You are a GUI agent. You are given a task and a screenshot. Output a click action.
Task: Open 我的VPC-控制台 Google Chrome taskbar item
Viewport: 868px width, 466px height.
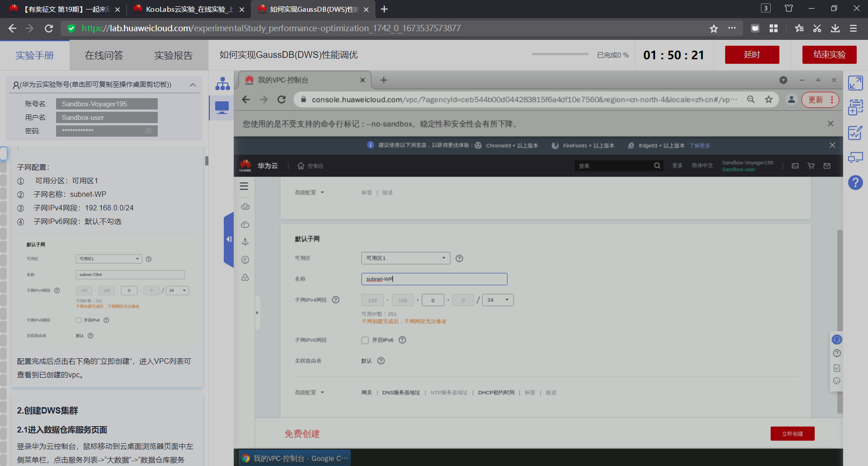295,458
